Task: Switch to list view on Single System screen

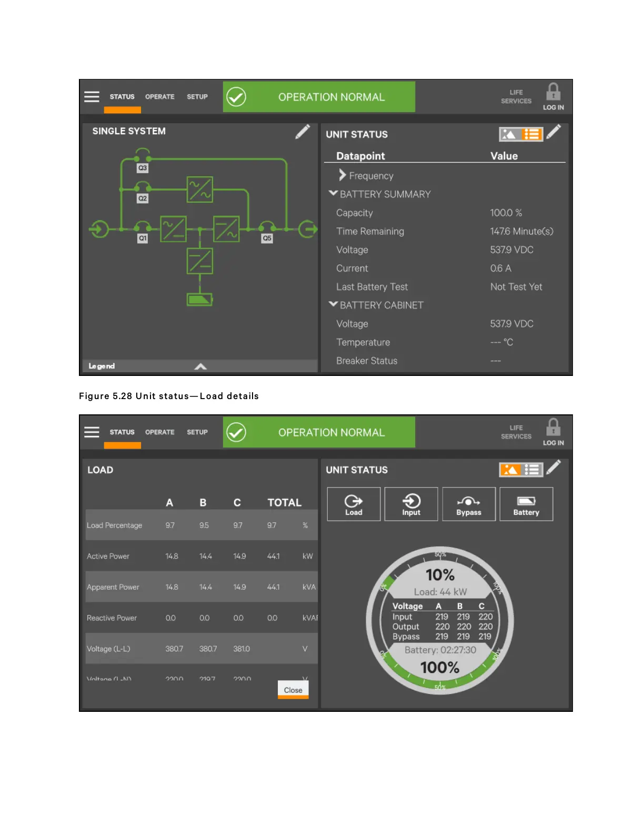Action: (x=532, y=135)
